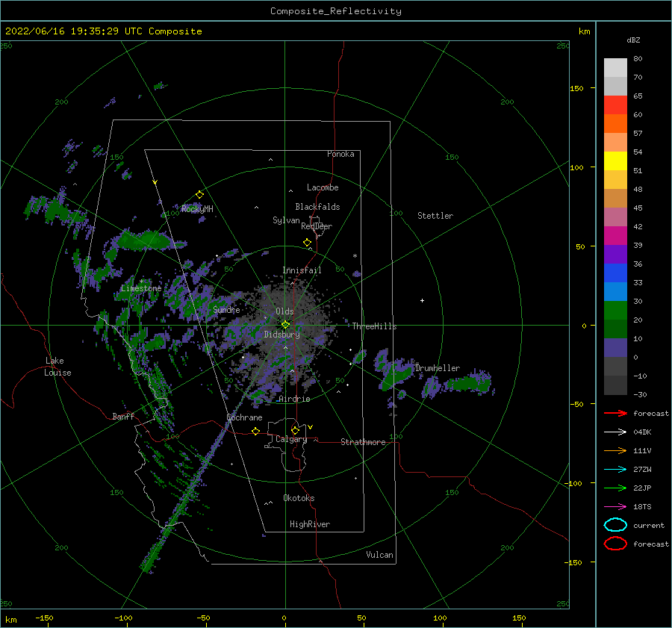Click the Sundre label
672x628 pixels.
pyautogui.click(x=227, y=309)
